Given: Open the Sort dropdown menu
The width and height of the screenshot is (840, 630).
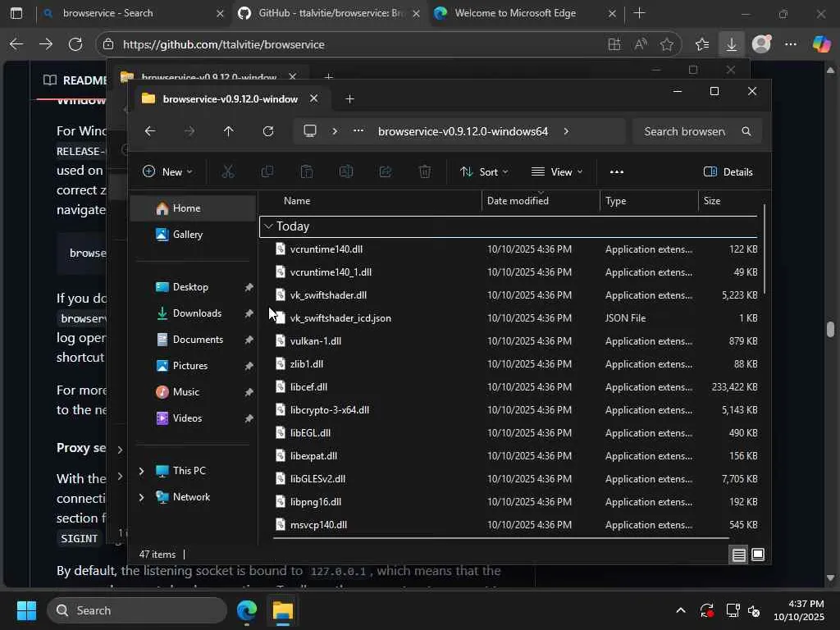Looking at the screenshot, I should click(484, 171).
